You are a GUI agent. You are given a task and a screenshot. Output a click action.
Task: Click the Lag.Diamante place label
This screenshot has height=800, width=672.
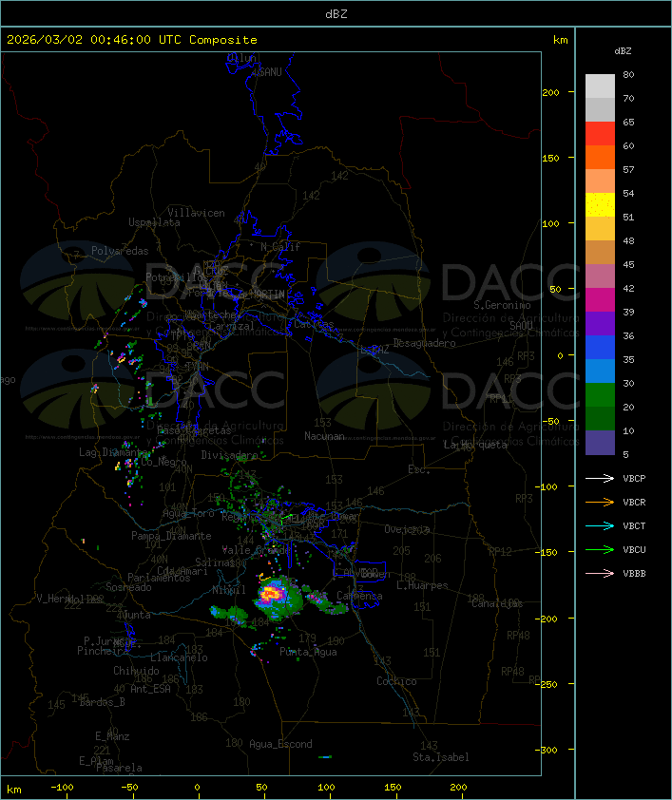pyautogui.click(x=111, y=452)
